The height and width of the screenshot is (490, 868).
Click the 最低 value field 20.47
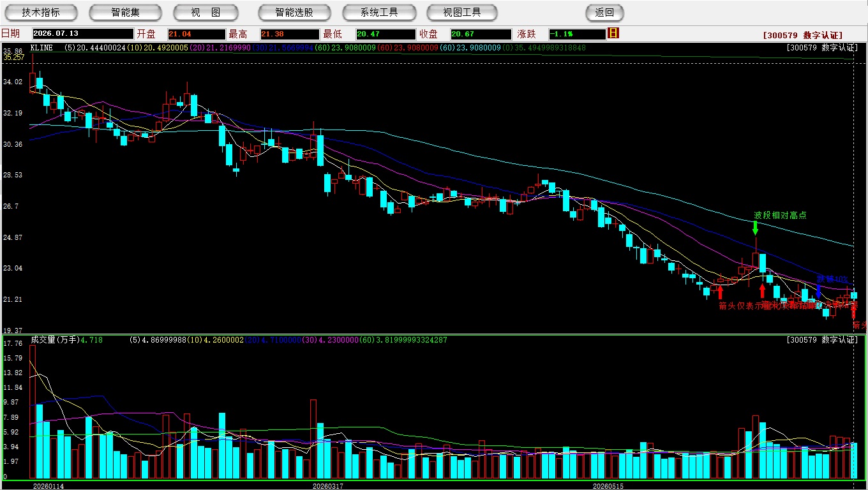(x=385, y=34)
